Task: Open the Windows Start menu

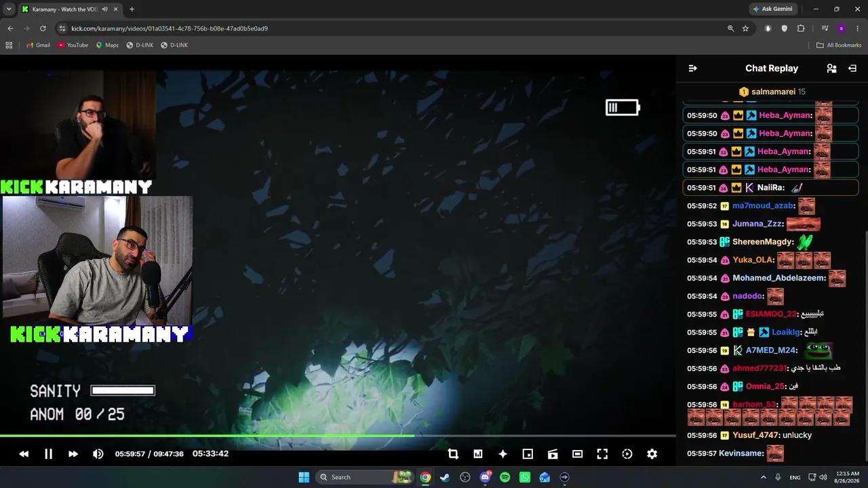Action: point(304,477)
